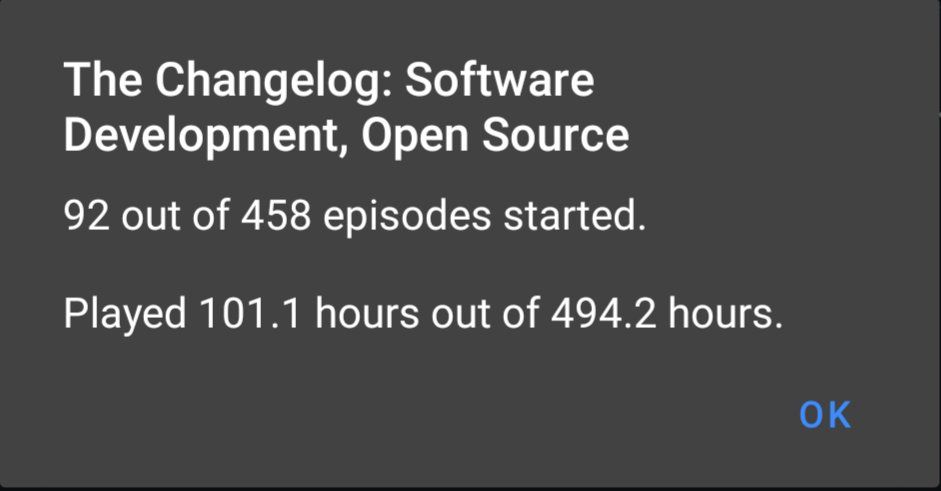
Task: Tap the number 92 of started episodes
Action: pyautogui.click(x=86, y=215)
